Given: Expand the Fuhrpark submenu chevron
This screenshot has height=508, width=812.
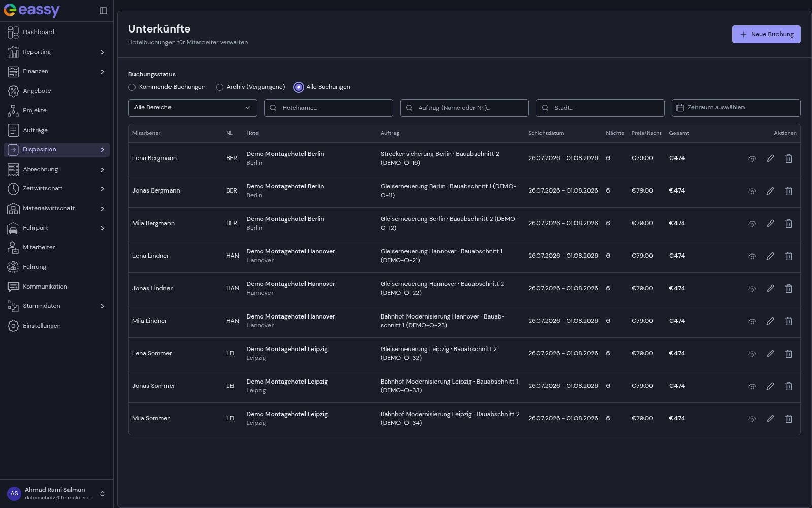Looking at the screenshot, I should (103, 228).
